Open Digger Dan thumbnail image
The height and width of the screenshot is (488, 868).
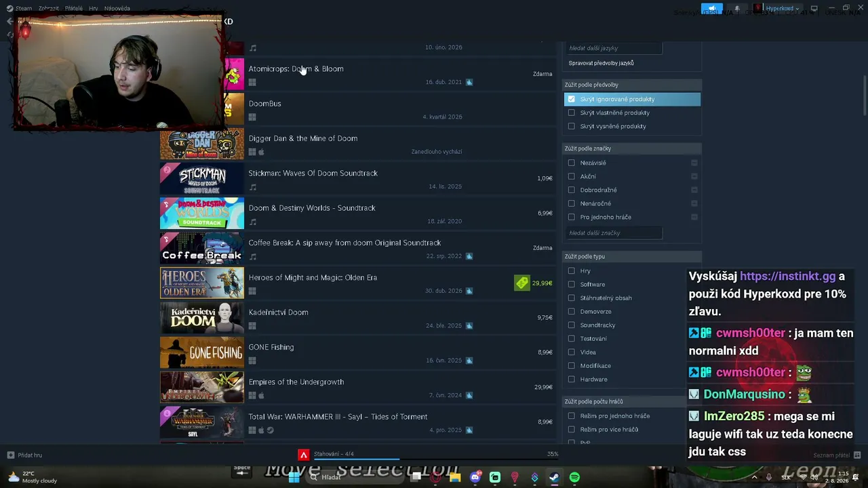202,144
